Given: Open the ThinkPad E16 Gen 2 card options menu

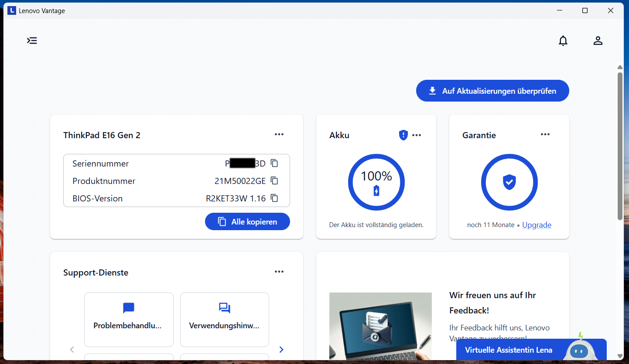Looking at the screenshot, I should (x=279, y=134).
